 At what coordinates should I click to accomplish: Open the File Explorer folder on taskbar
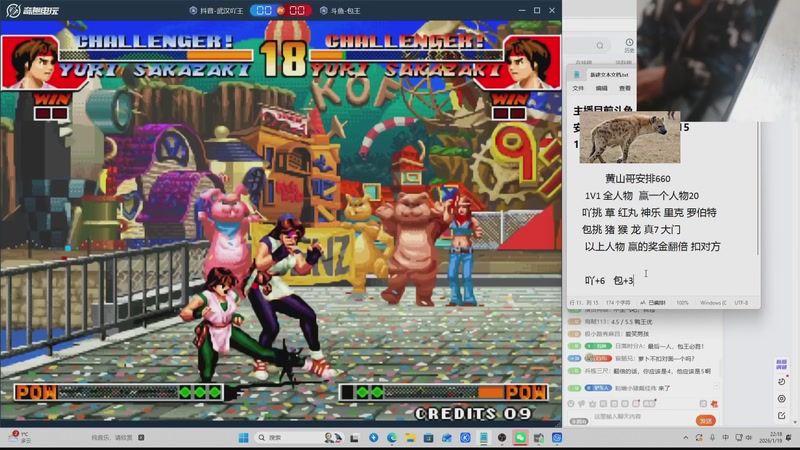coord(410,438)
